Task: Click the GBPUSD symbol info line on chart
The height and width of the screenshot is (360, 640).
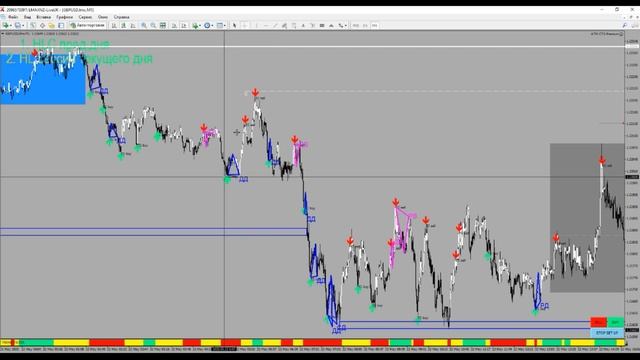Action: (x=41, y=33)
